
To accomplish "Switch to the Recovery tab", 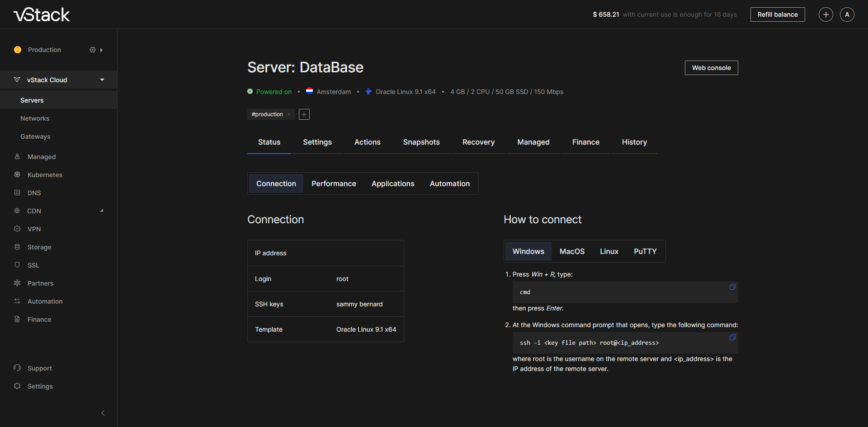I will [478, 142].
